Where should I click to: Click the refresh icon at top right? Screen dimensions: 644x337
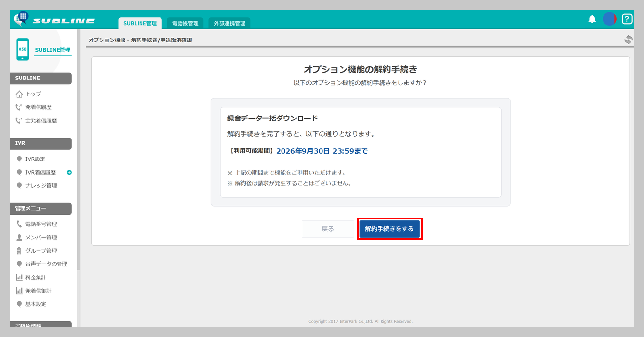coord(629,40)
